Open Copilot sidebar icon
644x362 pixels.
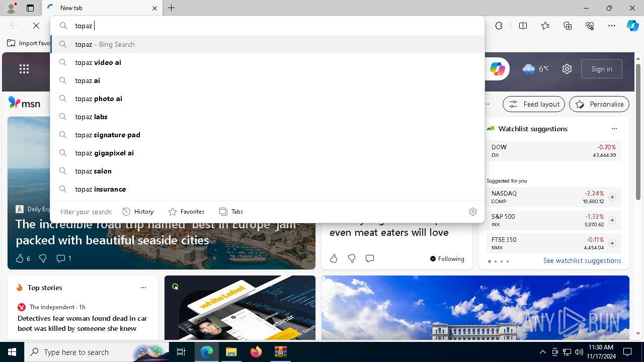click(632, 26)
